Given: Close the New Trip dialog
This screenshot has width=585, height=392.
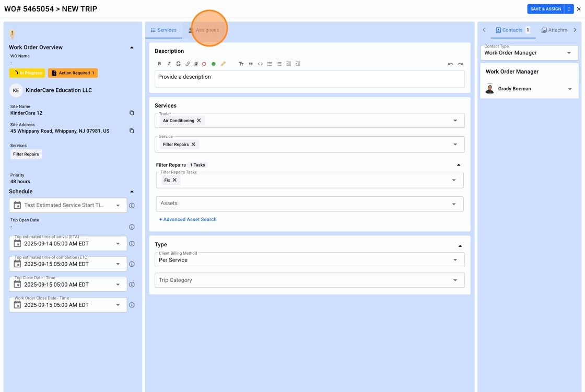Looking at the screenshot, I should pos(579,9).
